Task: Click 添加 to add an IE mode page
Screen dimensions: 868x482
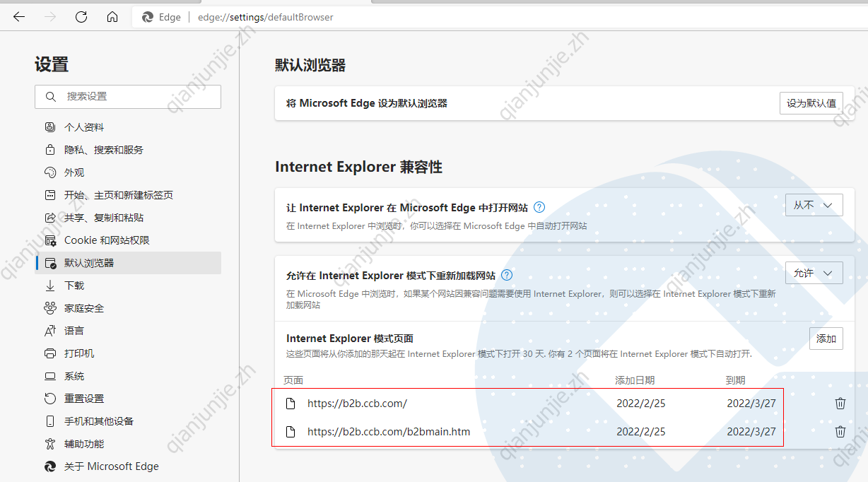Action: coord(826,339)
